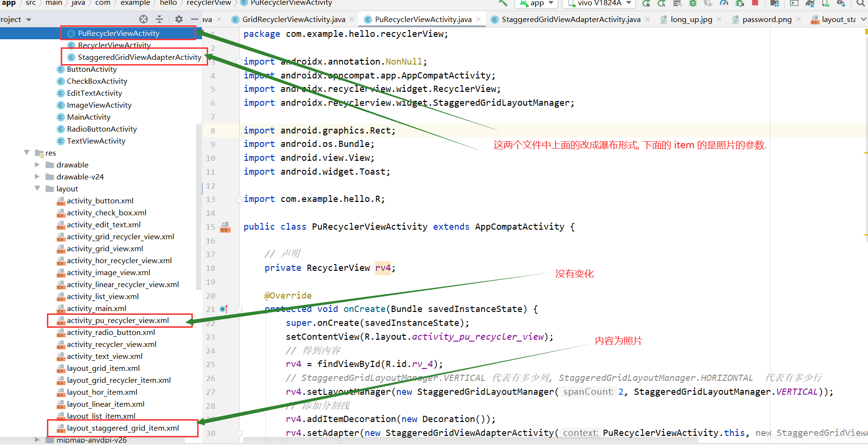Open the Profiler gauge icon

[724, 3]
